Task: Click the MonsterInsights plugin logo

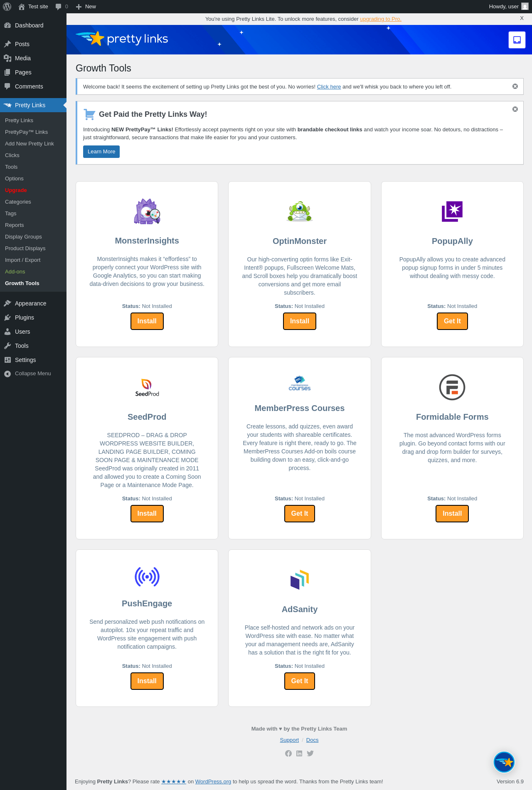Action: (147, 212)
